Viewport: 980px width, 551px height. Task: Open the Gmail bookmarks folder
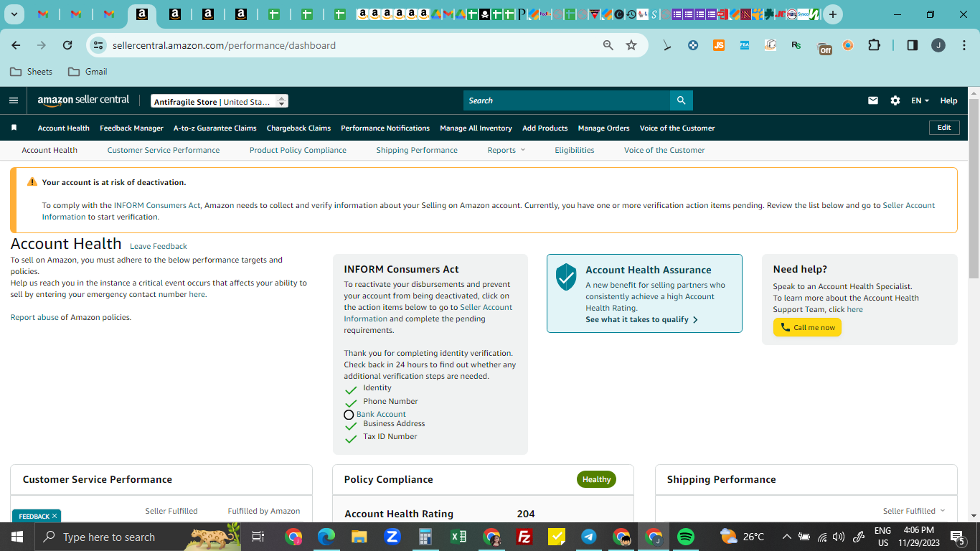pyautogui.click(x=88, y=72)
